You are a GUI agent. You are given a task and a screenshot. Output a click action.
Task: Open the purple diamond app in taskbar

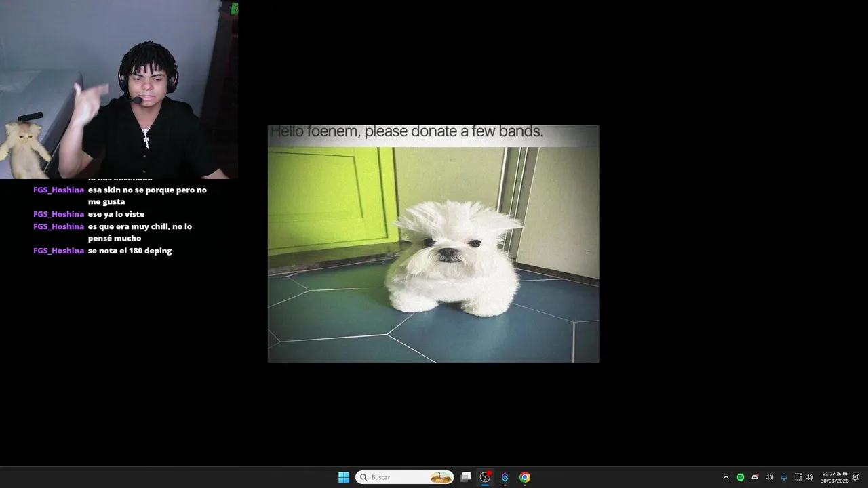505,477
